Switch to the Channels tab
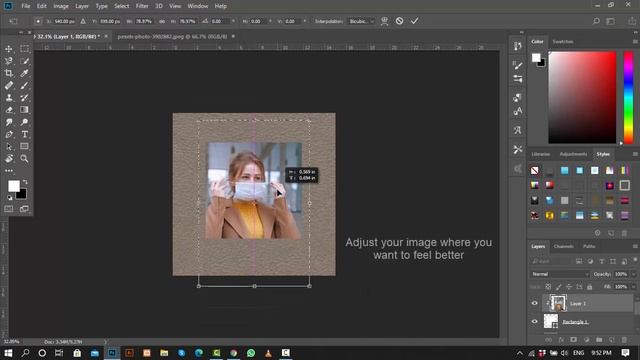 [563, 247]
